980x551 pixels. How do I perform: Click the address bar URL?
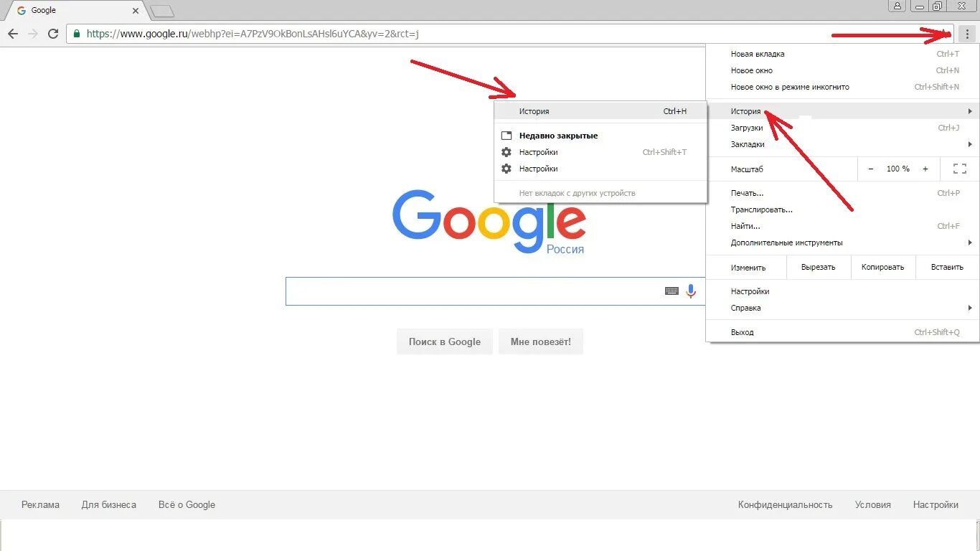click(x=253, y=34)
